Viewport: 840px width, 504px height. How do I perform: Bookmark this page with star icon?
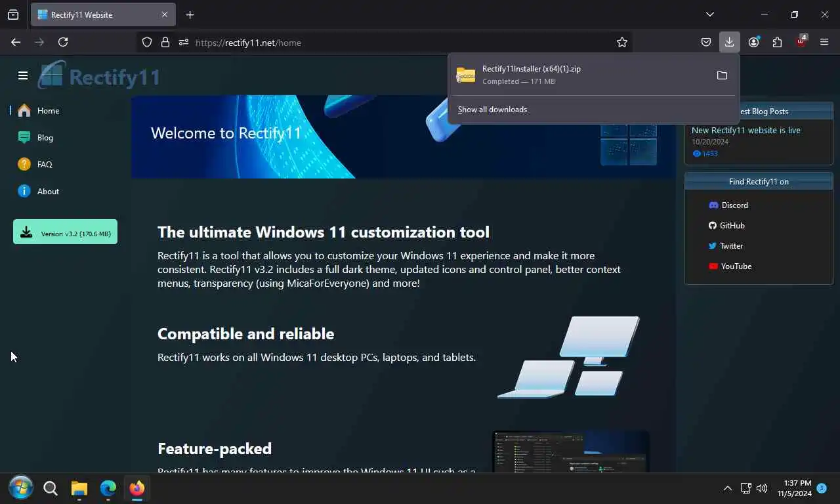[x=622, y=42]
